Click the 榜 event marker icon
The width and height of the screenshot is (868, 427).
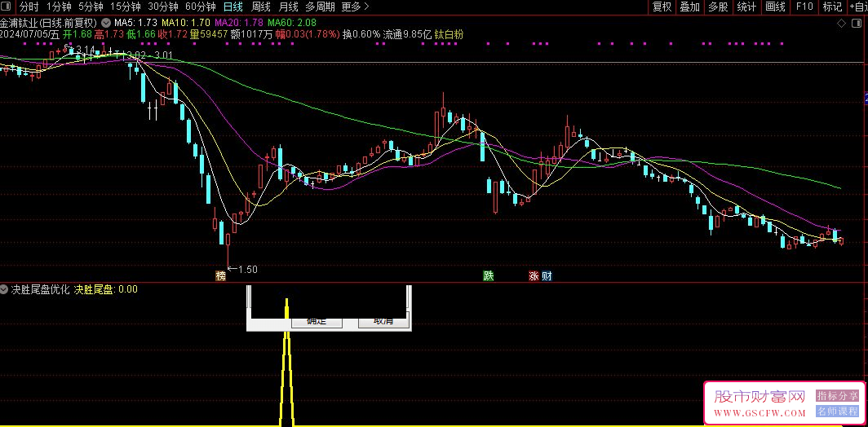pos(221,276)
